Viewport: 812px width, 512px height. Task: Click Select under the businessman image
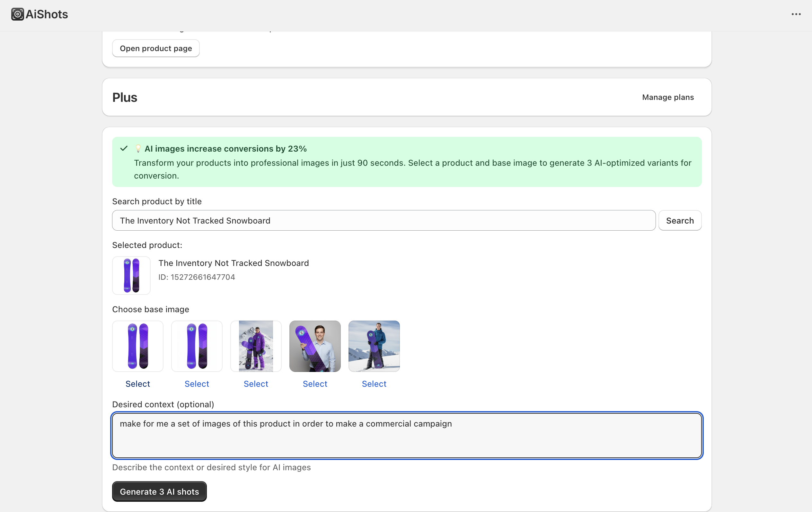pos(314,384)
